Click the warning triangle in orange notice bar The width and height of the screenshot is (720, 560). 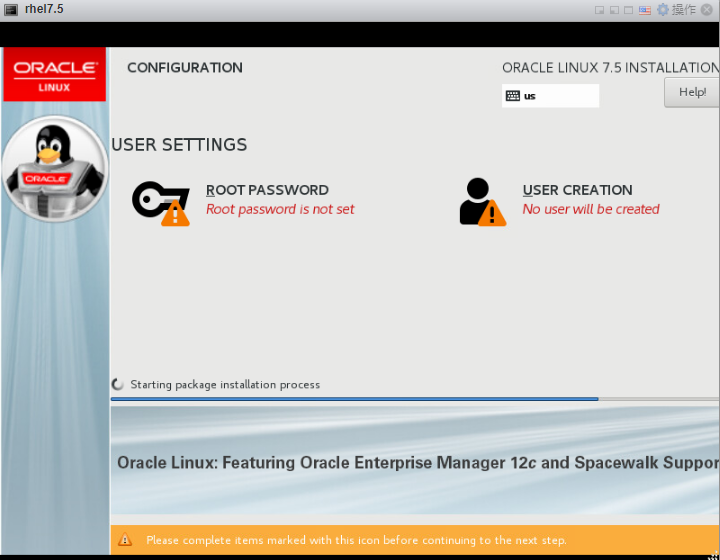click(124, 540)
